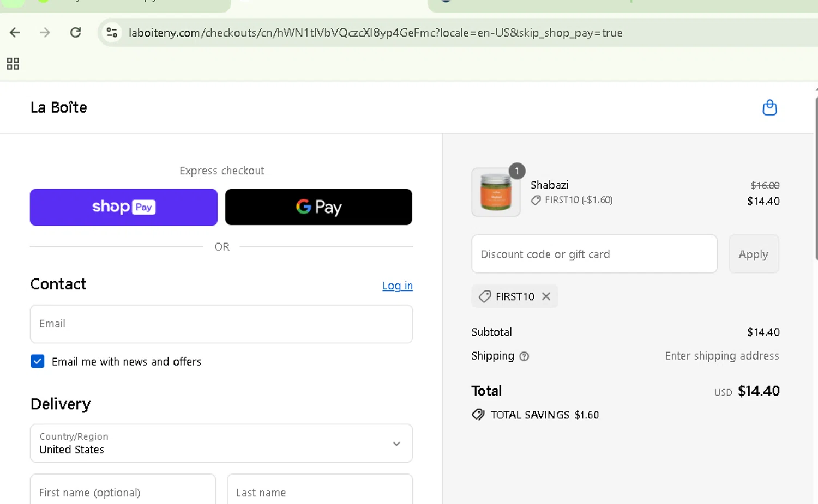Remove the FIRST10 discount code
The height and width of the screenshot is (504, 818).
[546, 296]
